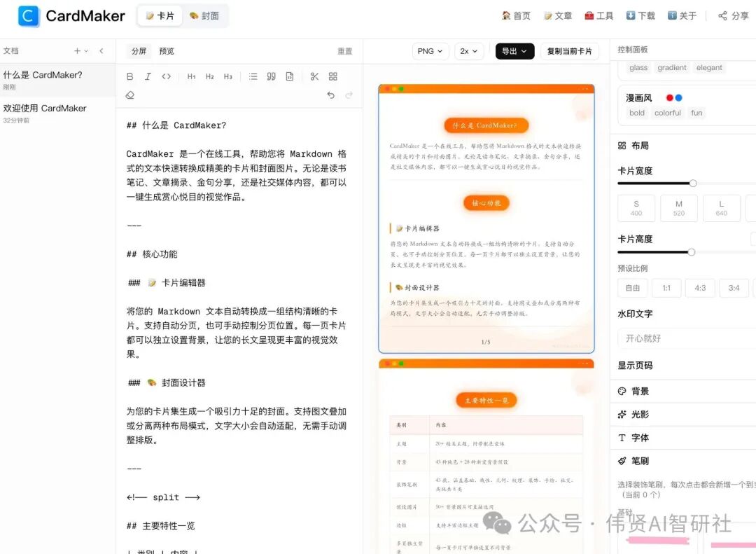Click the glass tag in theme list

point(638,67)
